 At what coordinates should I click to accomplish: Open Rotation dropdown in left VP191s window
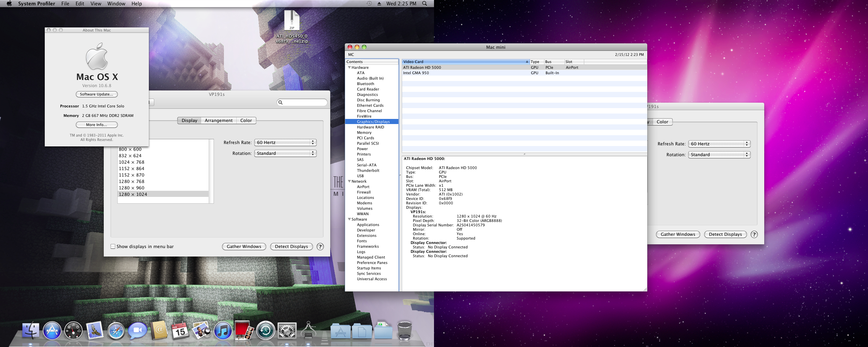click(285, 154)
